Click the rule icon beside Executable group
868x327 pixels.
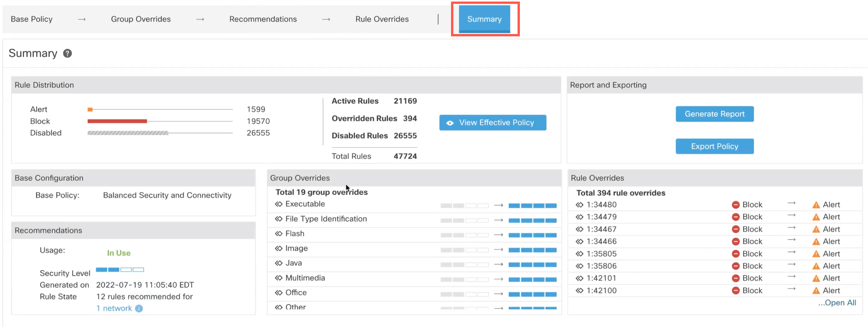point(279,204)
